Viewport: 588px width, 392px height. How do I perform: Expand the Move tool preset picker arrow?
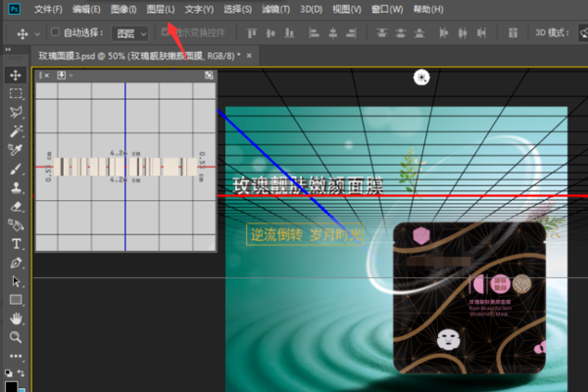pos(37,34)
